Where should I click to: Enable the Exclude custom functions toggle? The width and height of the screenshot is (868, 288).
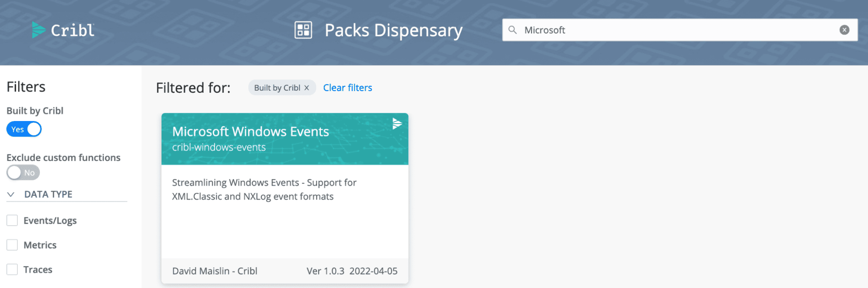click(23, 173)
